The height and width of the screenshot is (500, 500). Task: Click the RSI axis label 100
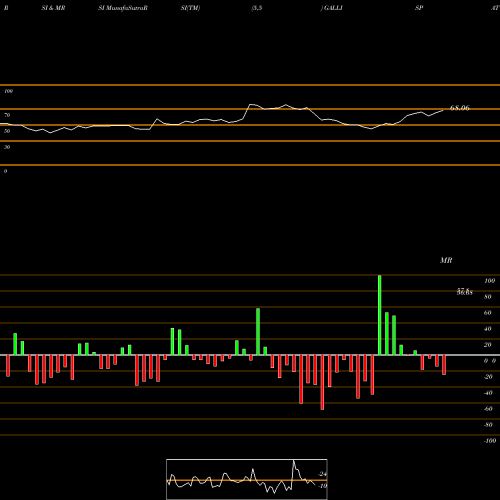[8, 91]
